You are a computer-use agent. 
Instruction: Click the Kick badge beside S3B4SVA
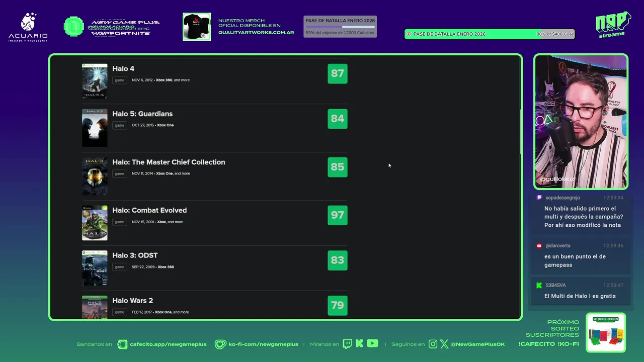539,285
